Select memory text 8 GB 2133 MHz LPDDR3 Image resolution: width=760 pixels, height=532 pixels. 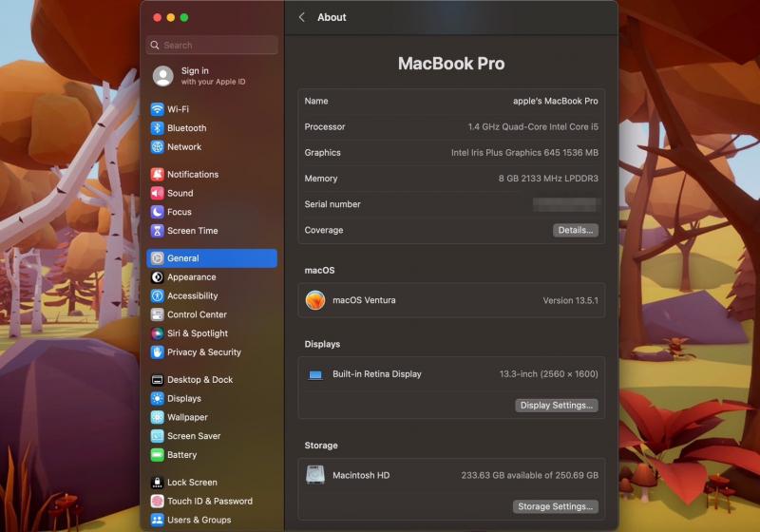pos(548,179)
